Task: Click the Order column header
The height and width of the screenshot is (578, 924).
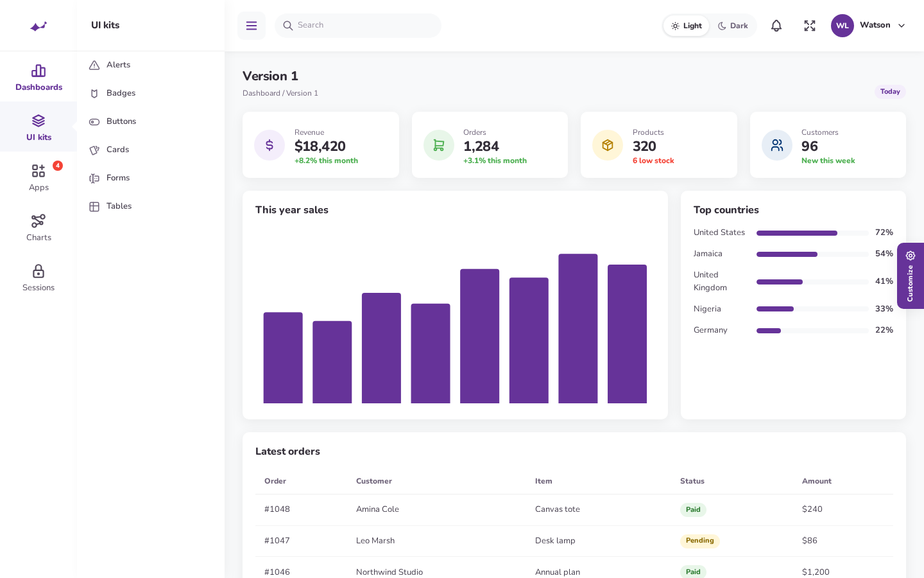Action: tap(275, 481)
